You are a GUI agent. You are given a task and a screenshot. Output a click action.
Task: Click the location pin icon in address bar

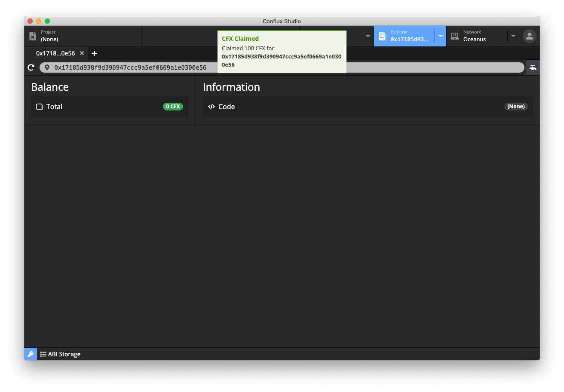[47, 67]
